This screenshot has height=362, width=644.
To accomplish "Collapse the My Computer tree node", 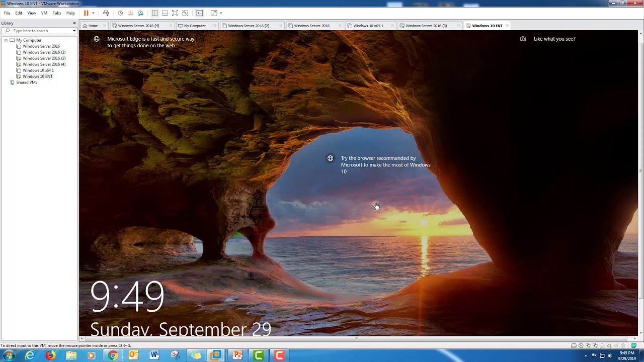I will 6,40.
